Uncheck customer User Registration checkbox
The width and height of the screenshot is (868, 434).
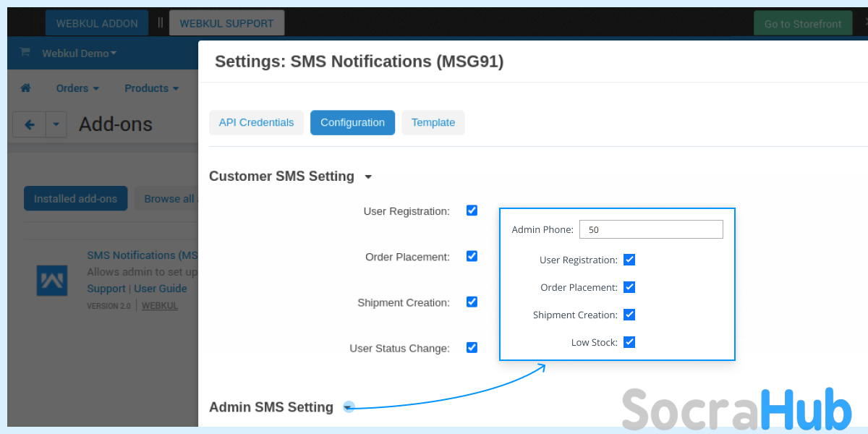472,210
